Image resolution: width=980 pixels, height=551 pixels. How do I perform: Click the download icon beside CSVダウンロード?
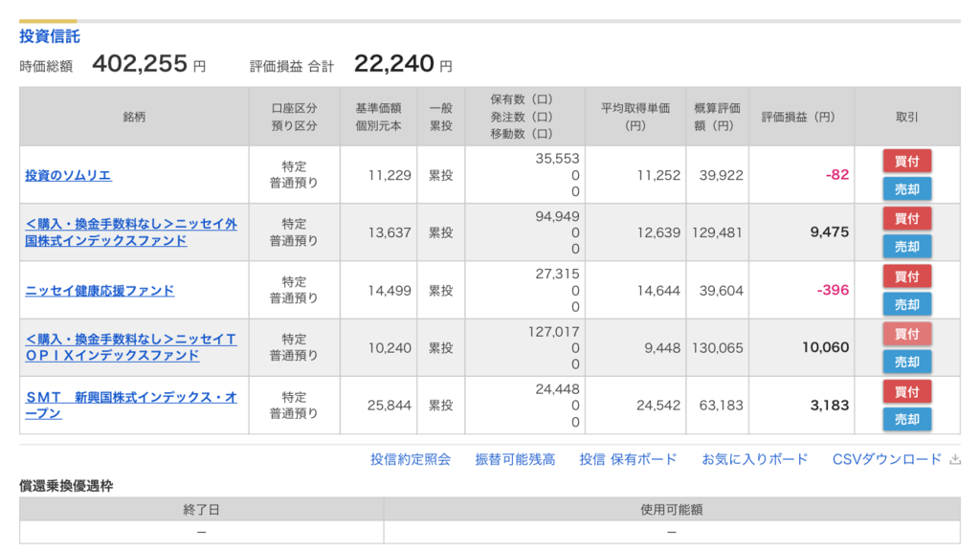point(955,460)
